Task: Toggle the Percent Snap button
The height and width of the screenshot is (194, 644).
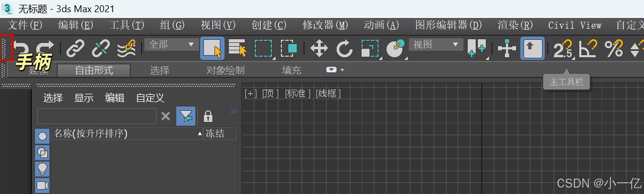Action: pos(614,49)
